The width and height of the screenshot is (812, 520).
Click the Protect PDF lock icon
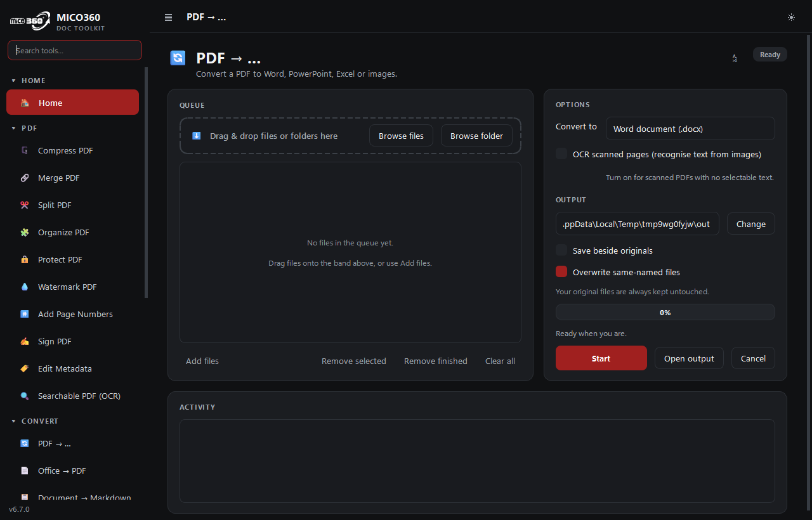pyautogui.click(x=24, y=259)
